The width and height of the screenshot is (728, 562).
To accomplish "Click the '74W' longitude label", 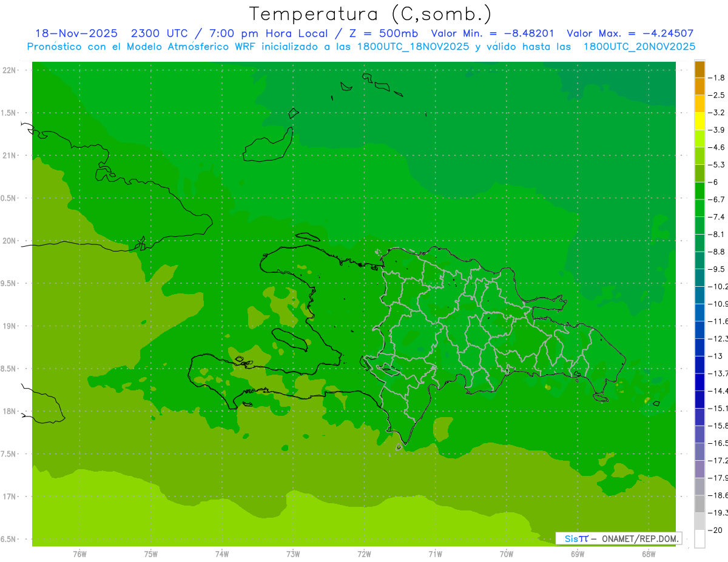I will [x=222, y=554].
